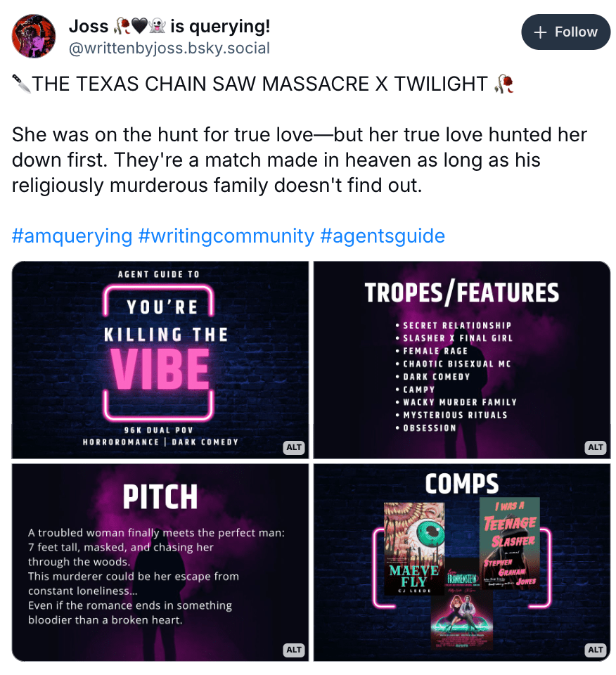Click the plus icon inside the Follow button
Screen dimensions: 616x675
[x=540, y=32]
